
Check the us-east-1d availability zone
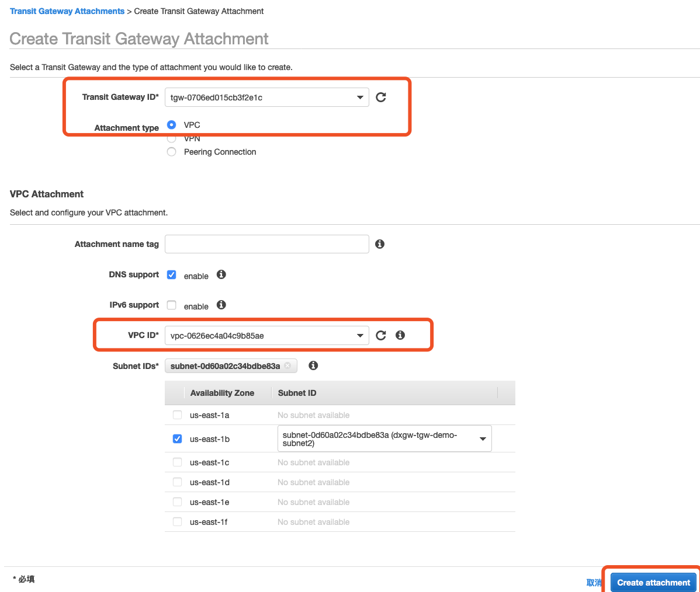click(x=177, y=482)
